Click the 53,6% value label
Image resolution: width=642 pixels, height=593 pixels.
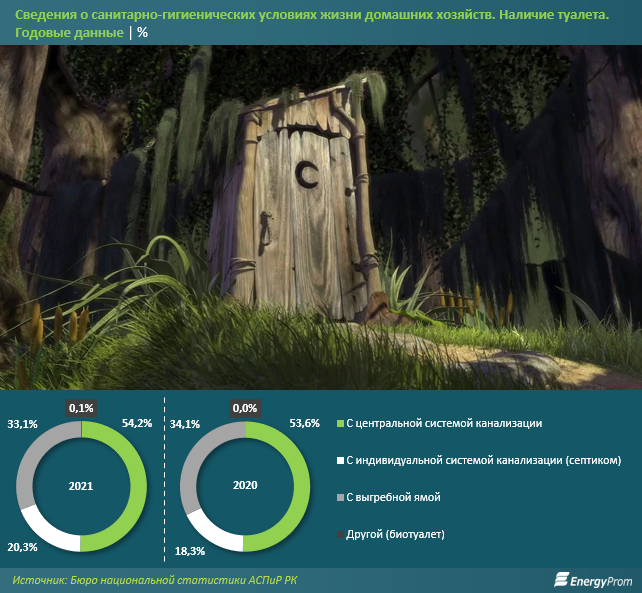point(304,424)
